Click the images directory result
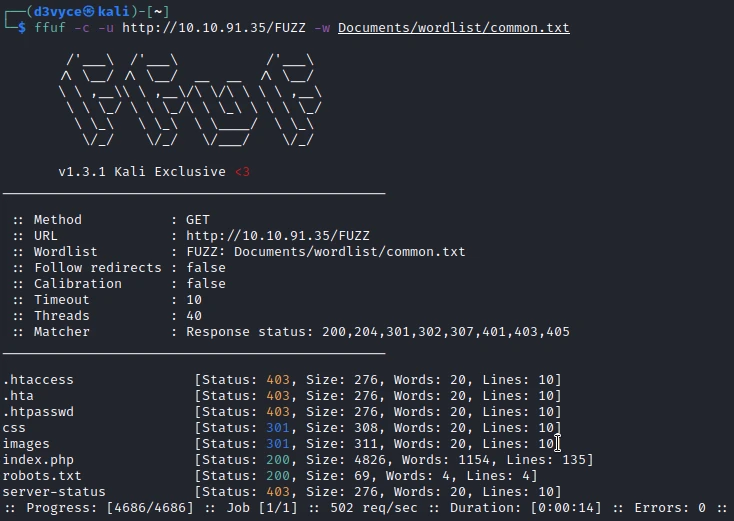The width and height of the screenshot is (734, 521). (26, 444)
